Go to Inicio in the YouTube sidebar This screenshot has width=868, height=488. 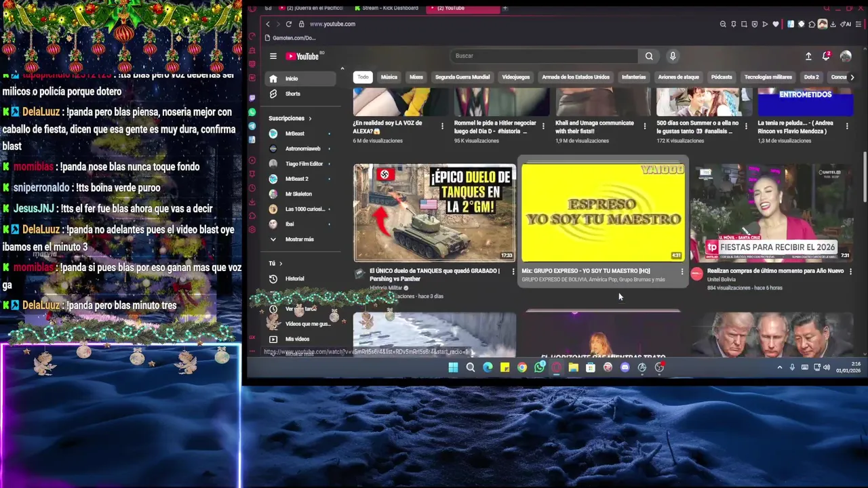300,79
